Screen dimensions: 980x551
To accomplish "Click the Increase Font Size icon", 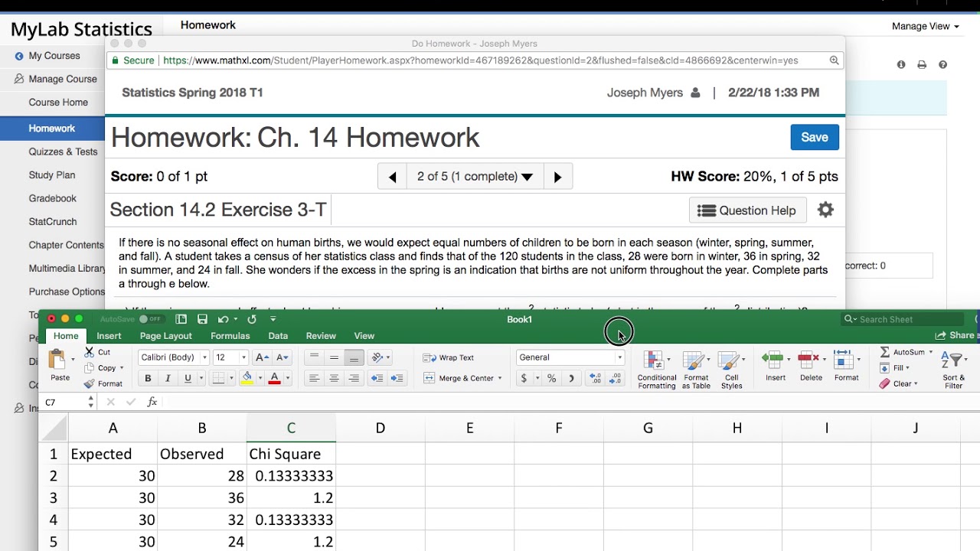I will coord(262,357).
